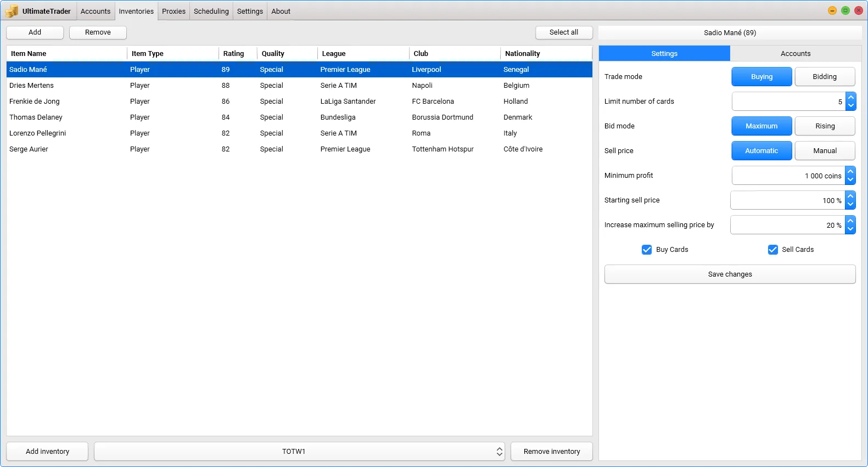Minimize the window with yellow button

coord(832,10)
